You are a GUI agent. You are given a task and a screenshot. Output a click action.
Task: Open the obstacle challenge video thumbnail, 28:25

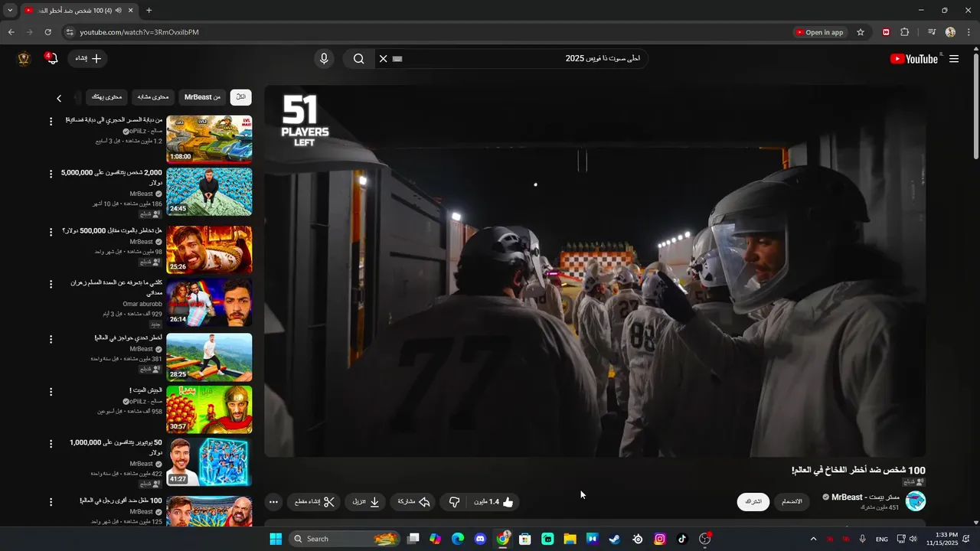coord(209,357)
